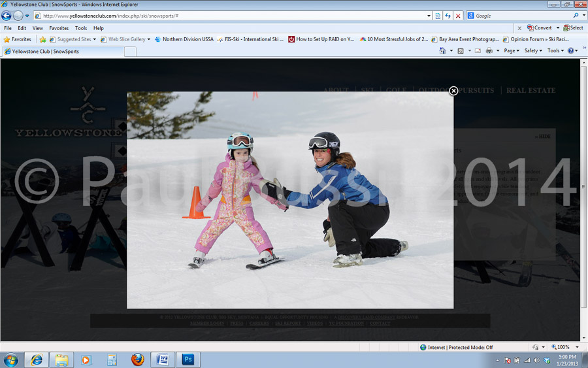Open How to Set Up RAID favorite

tap(321, 39)
